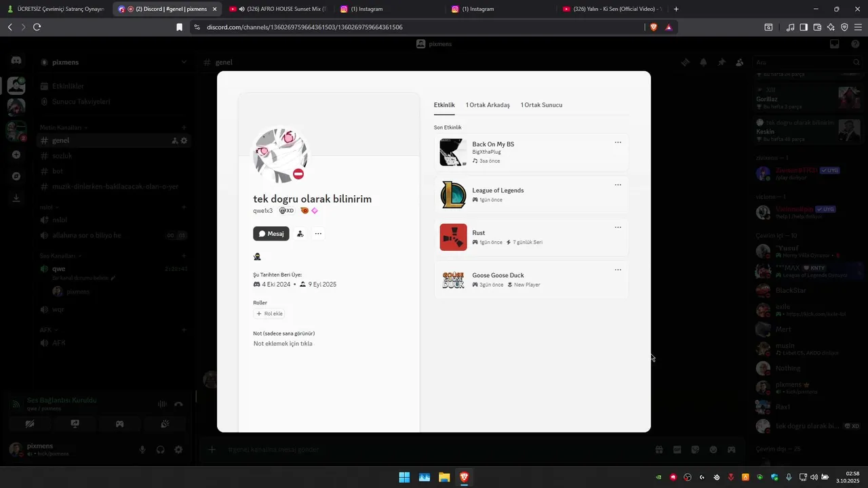Click the profile avatar image
The image size is (868, 488).
(x=280, y=156)
